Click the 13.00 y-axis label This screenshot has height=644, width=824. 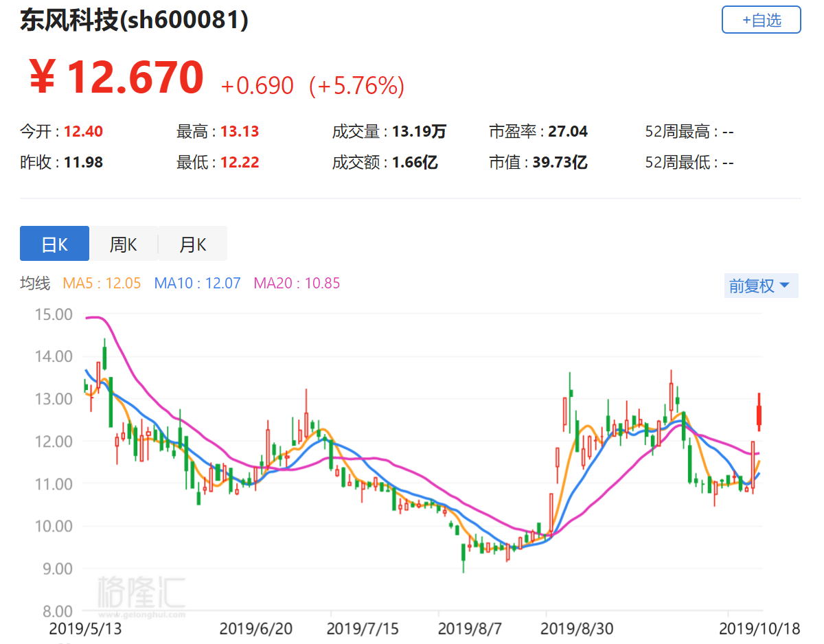pos(53,399)
